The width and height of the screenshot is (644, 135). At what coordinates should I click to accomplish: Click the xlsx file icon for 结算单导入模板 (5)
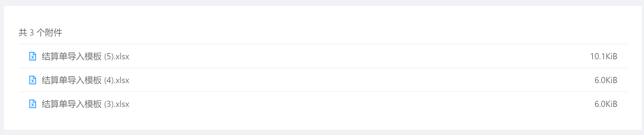[32, 56]
